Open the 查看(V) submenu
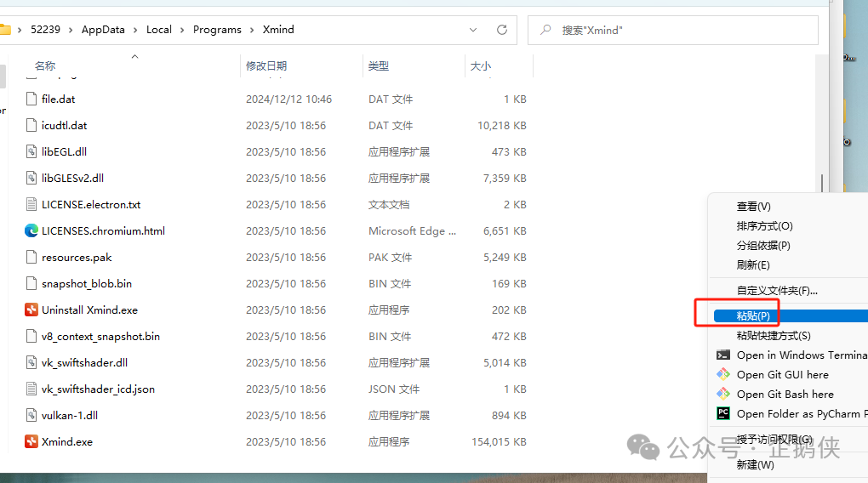This screenshot has width=868, height=483. pos(753,207)
